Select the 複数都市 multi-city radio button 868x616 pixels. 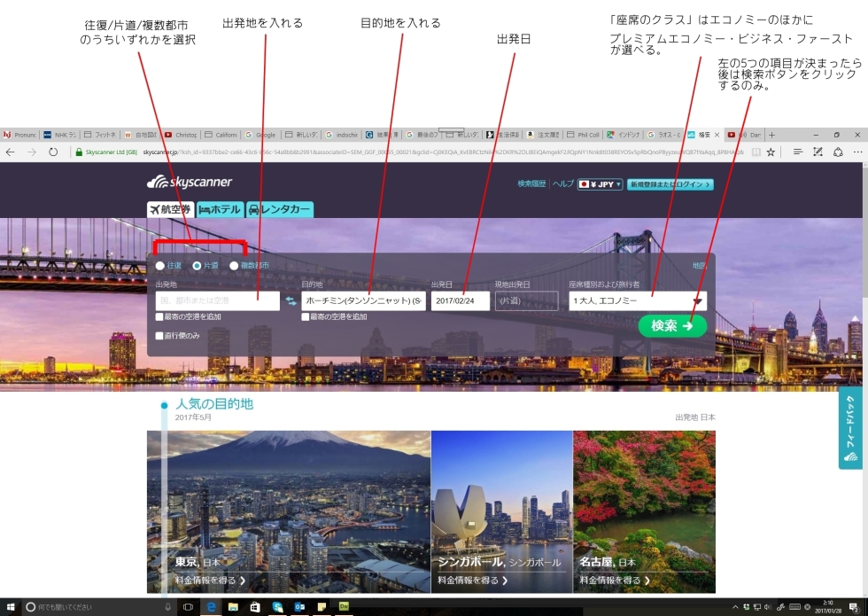click(x=234, y=265)
